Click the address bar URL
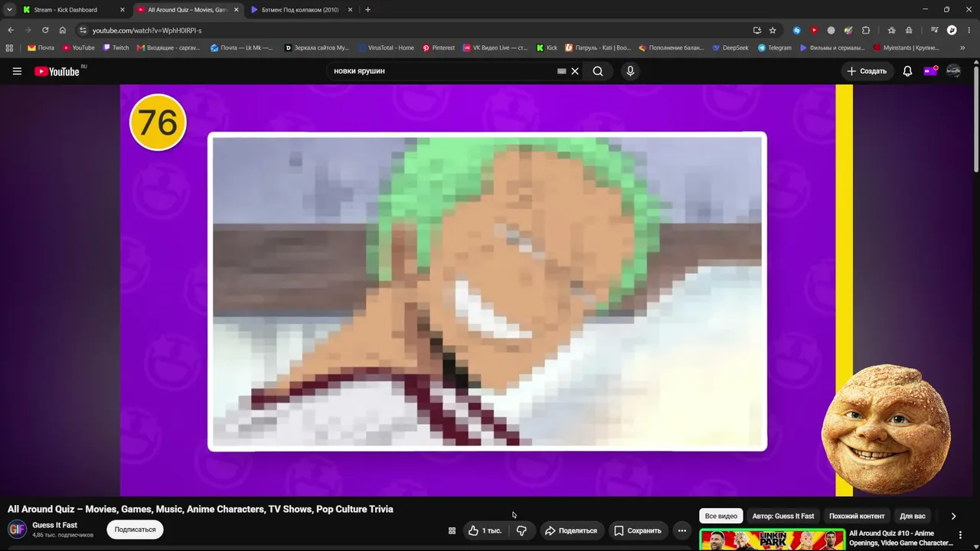Image resolution: width=980 pixels, height=551 pixels. [x=147, y=31]
